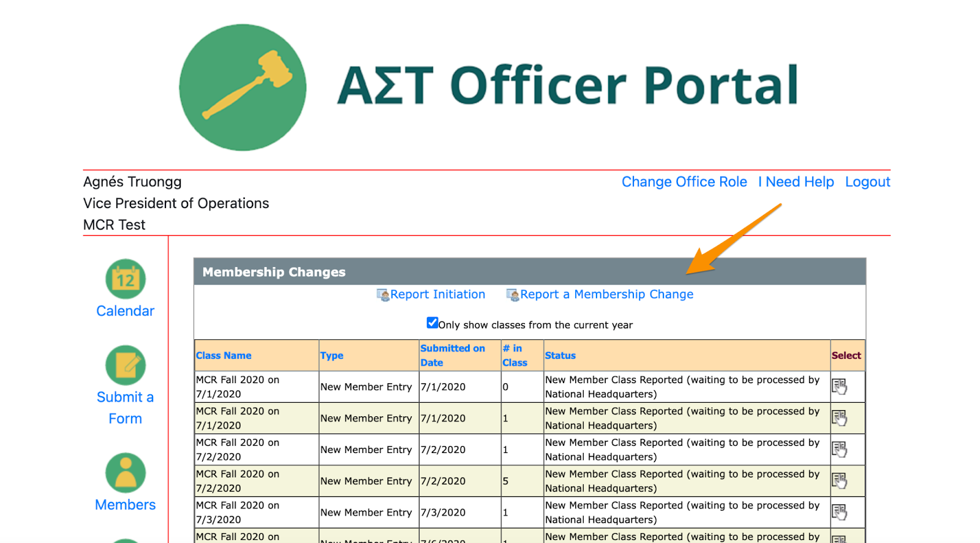Click the Vice President of Operations text

coord(176,203)
